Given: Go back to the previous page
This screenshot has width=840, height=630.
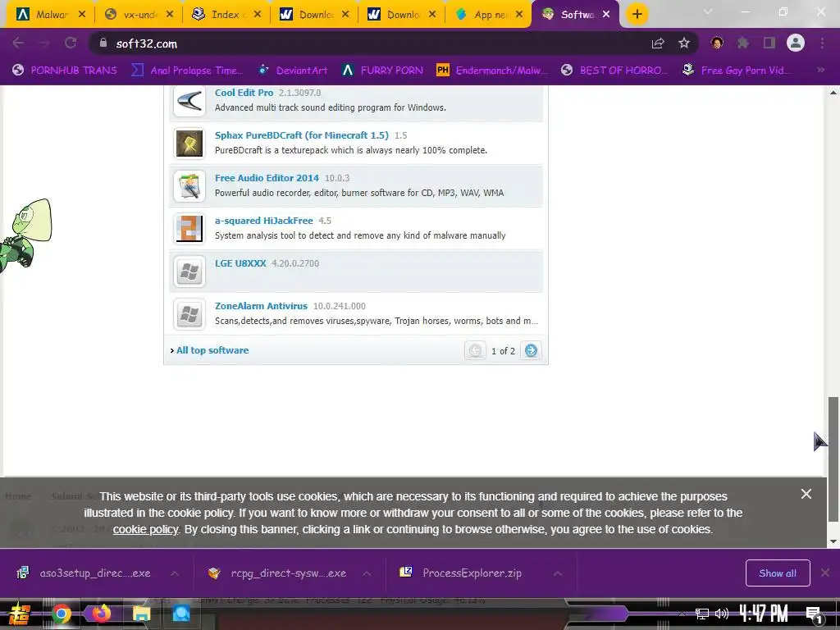Looking at the screenshot, I should (18, 43).
